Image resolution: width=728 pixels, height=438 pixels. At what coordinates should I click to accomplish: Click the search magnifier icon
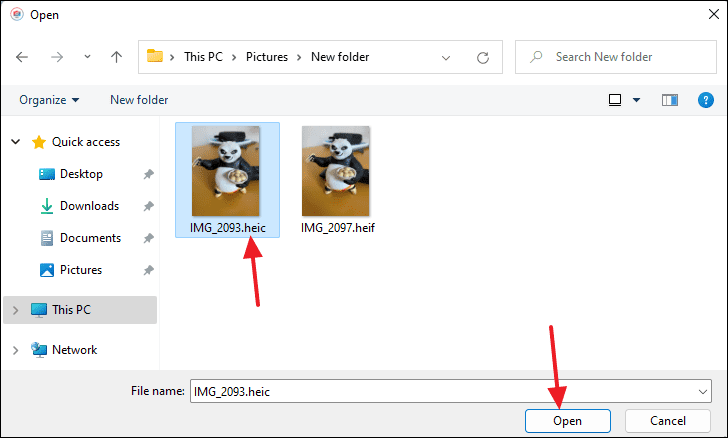[x=536, y=57]
